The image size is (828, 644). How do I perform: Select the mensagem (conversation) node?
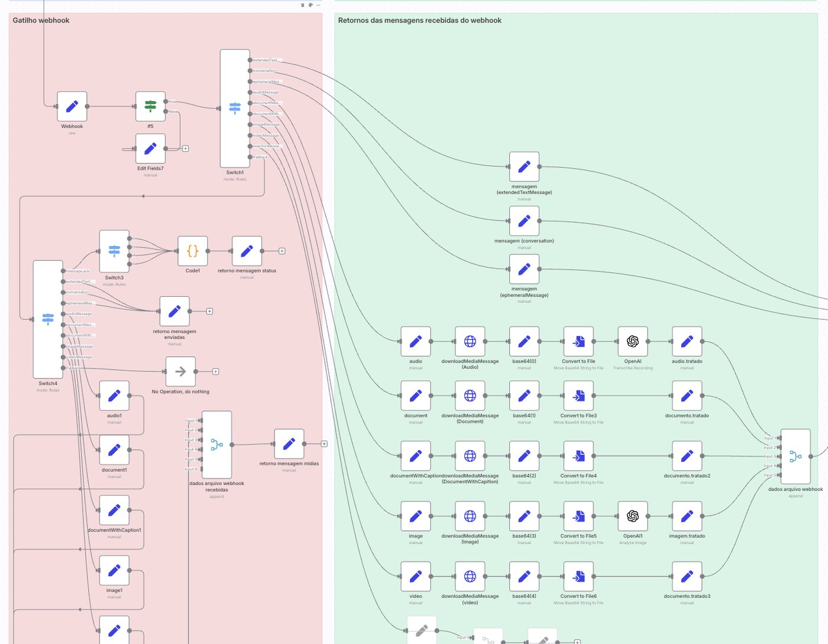[524, 221]
